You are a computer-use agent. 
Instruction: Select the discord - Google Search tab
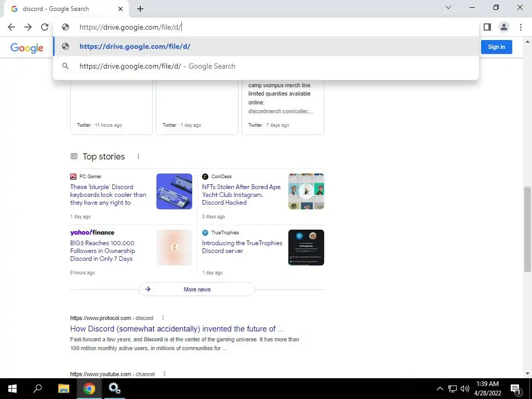coord(67,9)
